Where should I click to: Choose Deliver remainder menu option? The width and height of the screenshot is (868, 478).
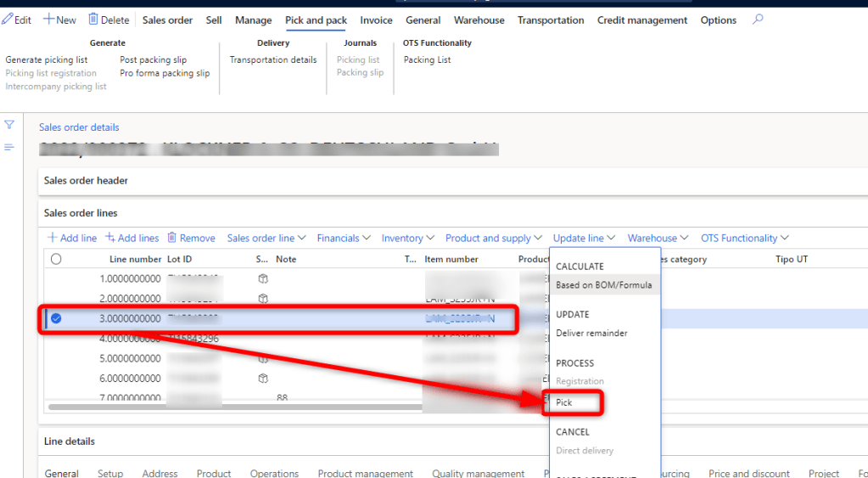pos(591,333)
